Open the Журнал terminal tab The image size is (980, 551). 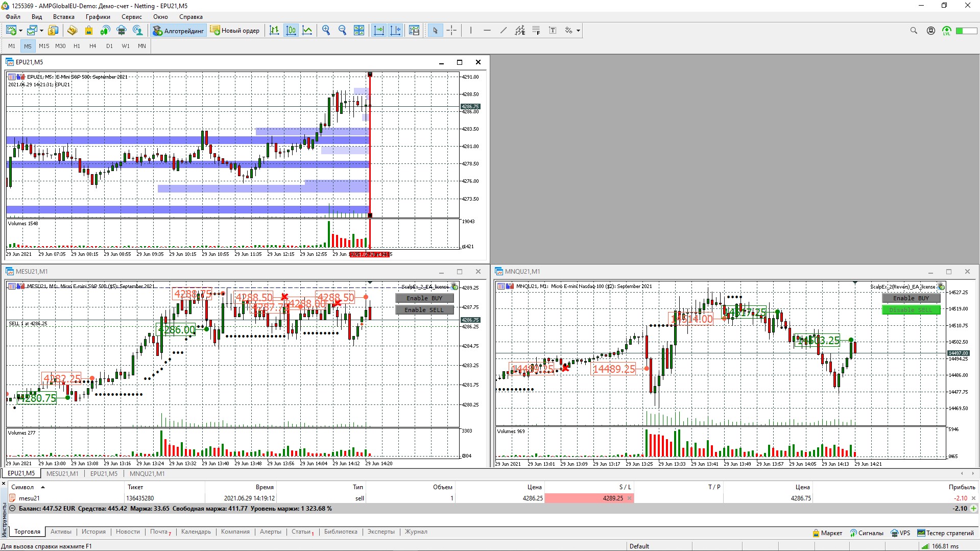point(416,532)
